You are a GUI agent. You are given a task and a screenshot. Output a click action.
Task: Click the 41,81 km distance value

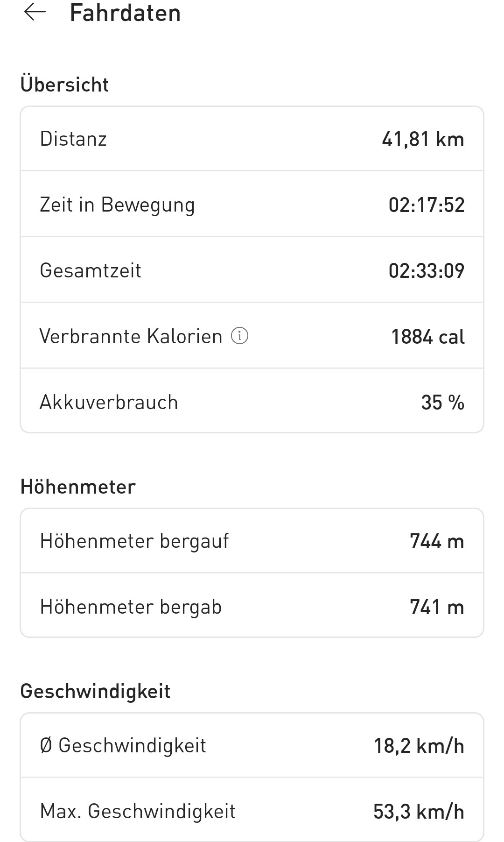tap(423, 139)
